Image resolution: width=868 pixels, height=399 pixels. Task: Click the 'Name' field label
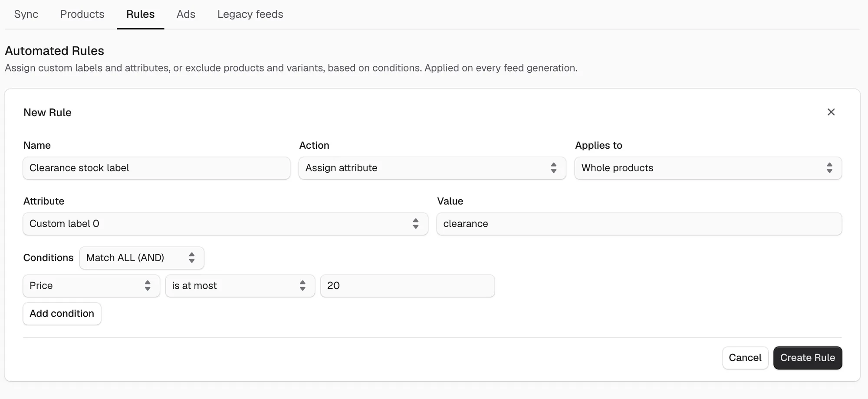(x=37, y=145)
